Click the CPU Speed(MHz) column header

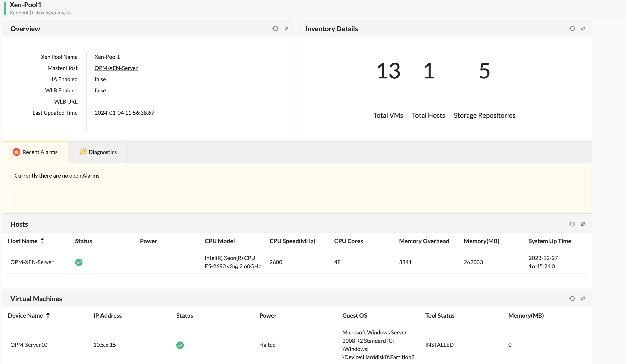coord(292,241)
